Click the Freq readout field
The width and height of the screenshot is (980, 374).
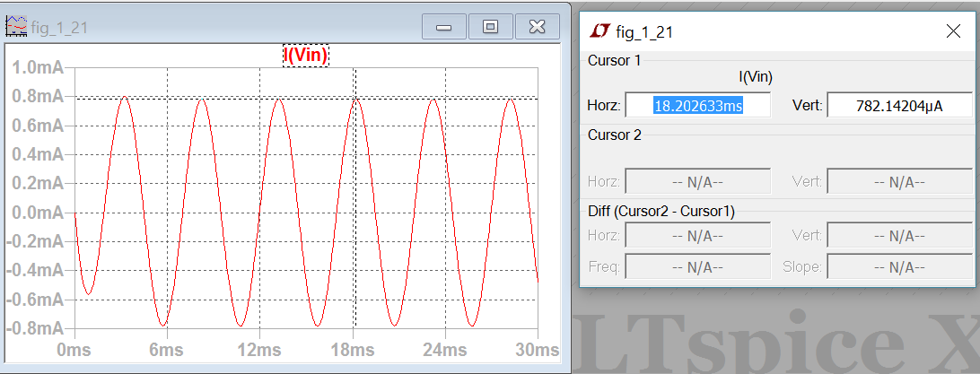(697, 266)
